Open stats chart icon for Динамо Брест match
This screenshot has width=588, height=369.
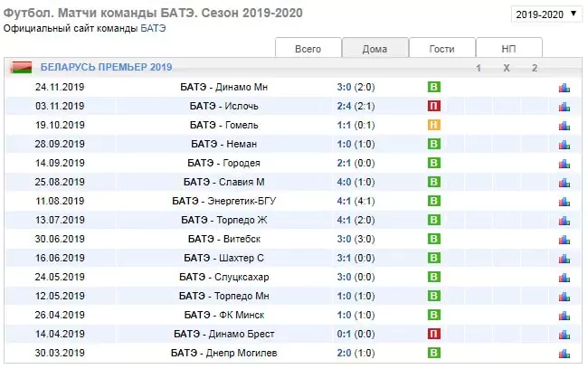point(564,335)
